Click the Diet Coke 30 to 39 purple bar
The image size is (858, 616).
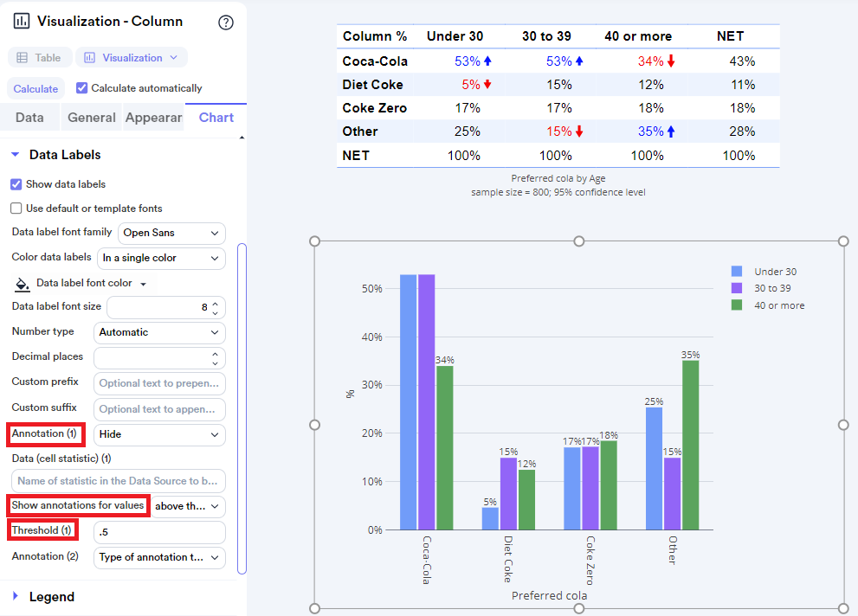click(508, 493)
